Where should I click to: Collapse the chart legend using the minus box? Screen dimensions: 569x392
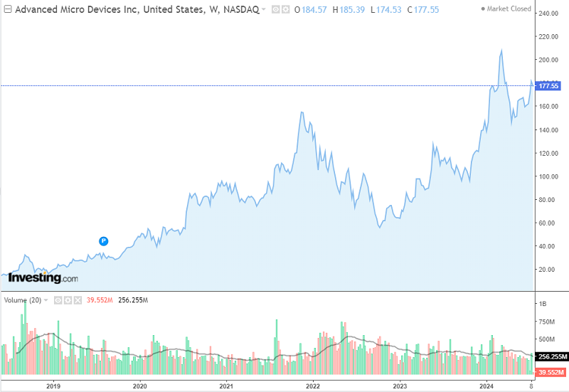point(7,10)
